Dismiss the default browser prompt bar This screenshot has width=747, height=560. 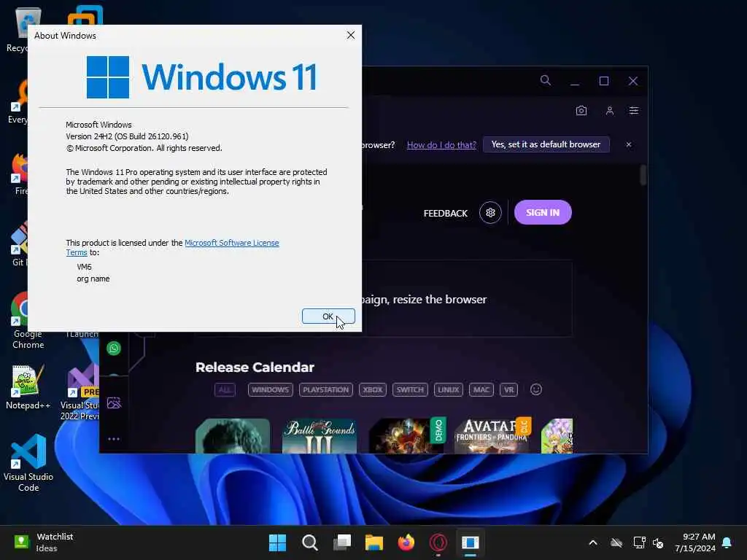point(629,144)
